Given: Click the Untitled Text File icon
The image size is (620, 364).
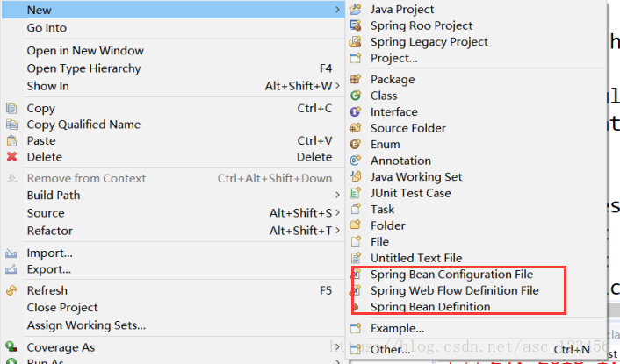Looking at the screenshot, I should coord(356,258).
